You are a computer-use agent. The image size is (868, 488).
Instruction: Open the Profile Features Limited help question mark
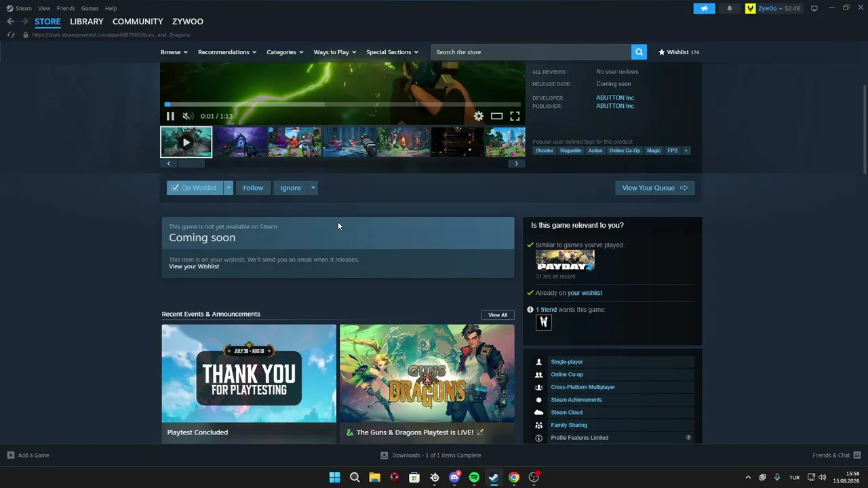click(688, 438)
